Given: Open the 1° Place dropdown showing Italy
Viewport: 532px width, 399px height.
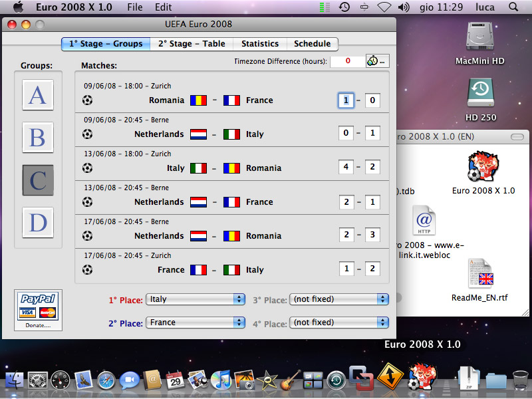Looking at the screenshot, I should point(196,299).
